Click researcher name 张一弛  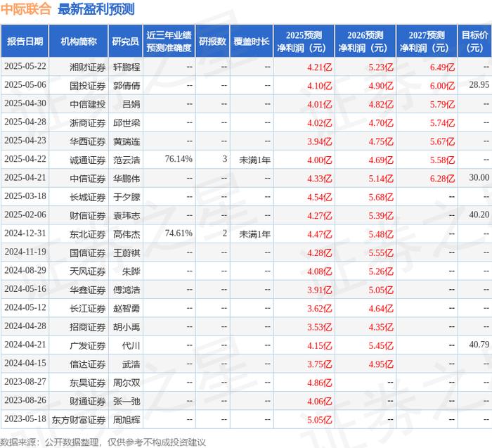127,401
